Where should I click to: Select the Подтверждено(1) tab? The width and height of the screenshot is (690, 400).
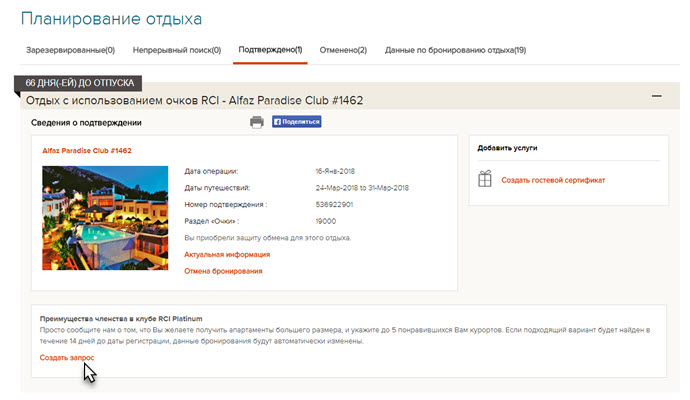[270, 50]
